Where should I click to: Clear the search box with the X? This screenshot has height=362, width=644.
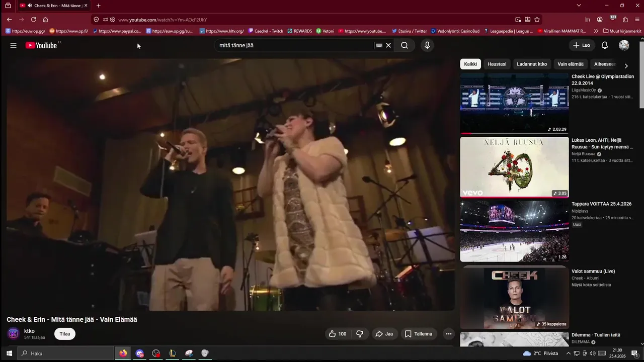[388, 45]
